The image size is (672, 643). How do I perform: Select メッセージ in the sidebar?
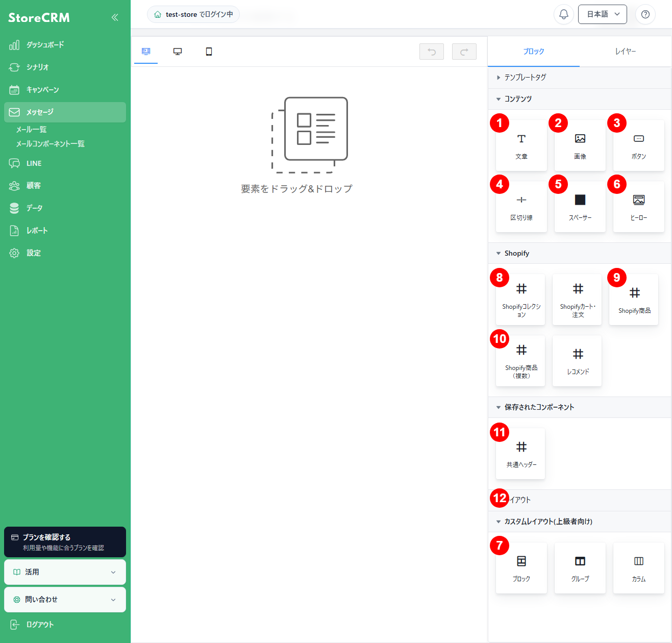pos(65,112)
